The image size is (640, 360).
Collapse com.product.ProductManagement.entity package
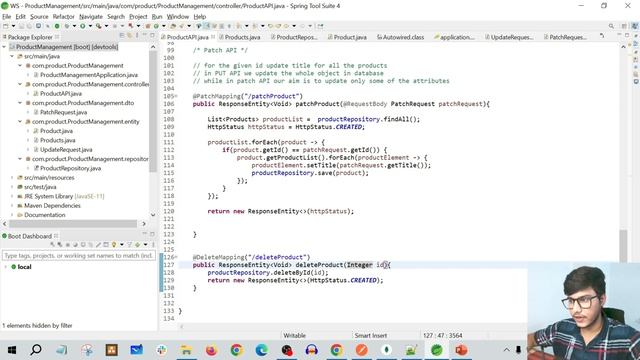point(20,122)
